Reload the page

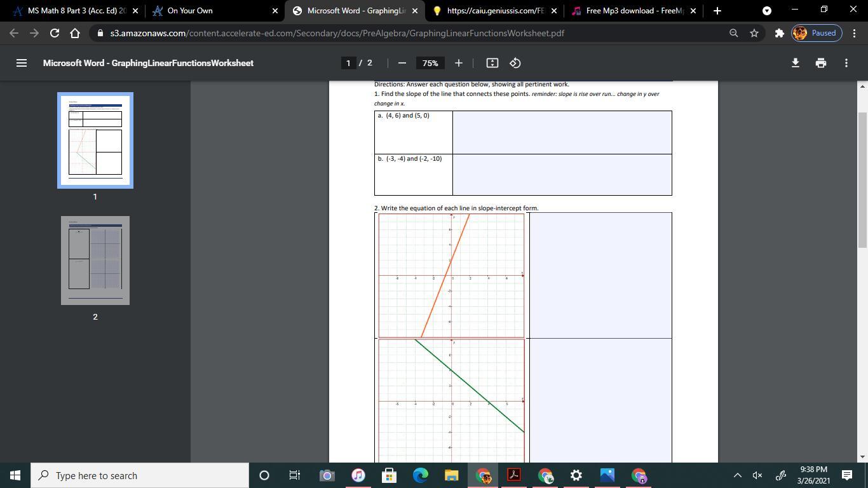click(x=55, y=33)
